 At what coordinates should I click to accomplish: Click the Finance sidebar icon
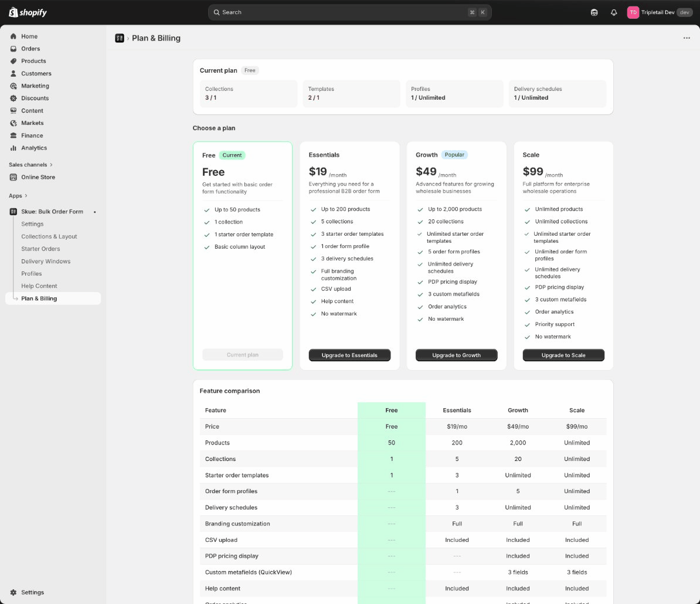click(13, 135)
